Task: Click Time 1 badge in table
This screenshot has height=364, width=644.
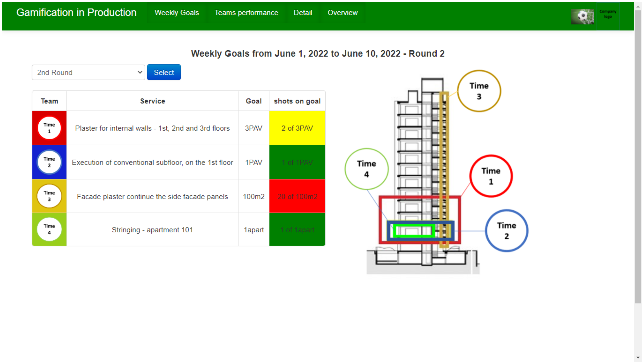Action: click(x=49, y=128)
